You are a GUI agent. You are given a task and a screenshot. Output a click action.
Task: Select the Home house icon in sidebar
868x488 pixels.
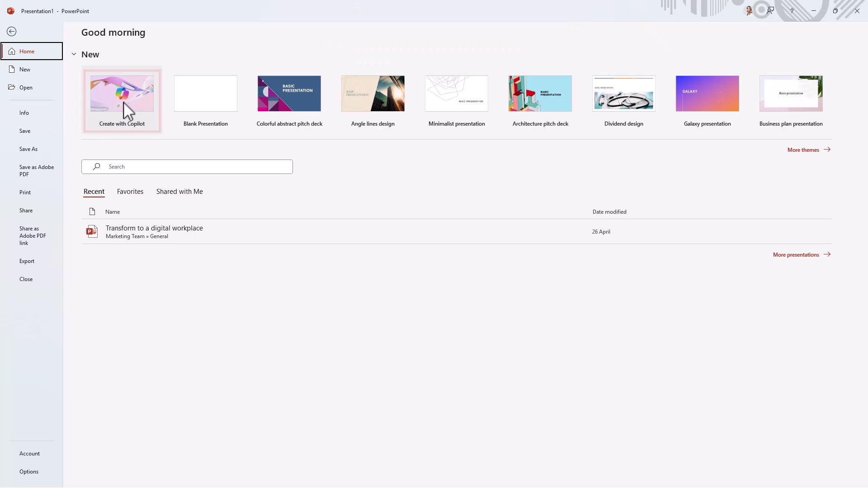[12, 51]
